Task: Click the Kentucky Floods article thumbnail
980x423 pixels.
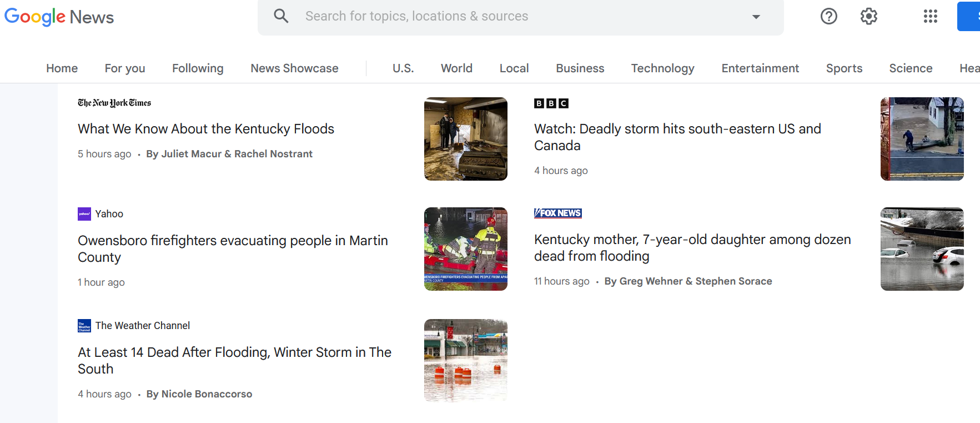Action: tap(466, 139)
